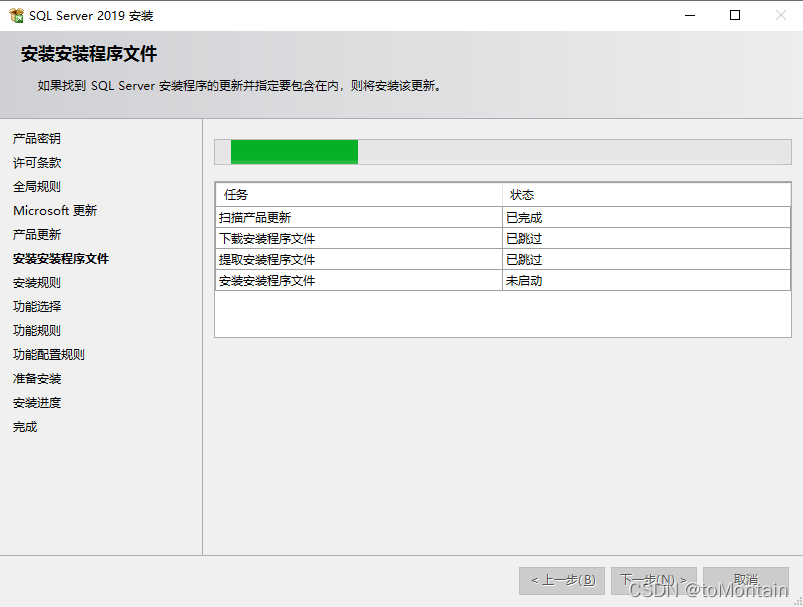Select the 功能配置规则 step in sidebar

(x=49, y=354)
